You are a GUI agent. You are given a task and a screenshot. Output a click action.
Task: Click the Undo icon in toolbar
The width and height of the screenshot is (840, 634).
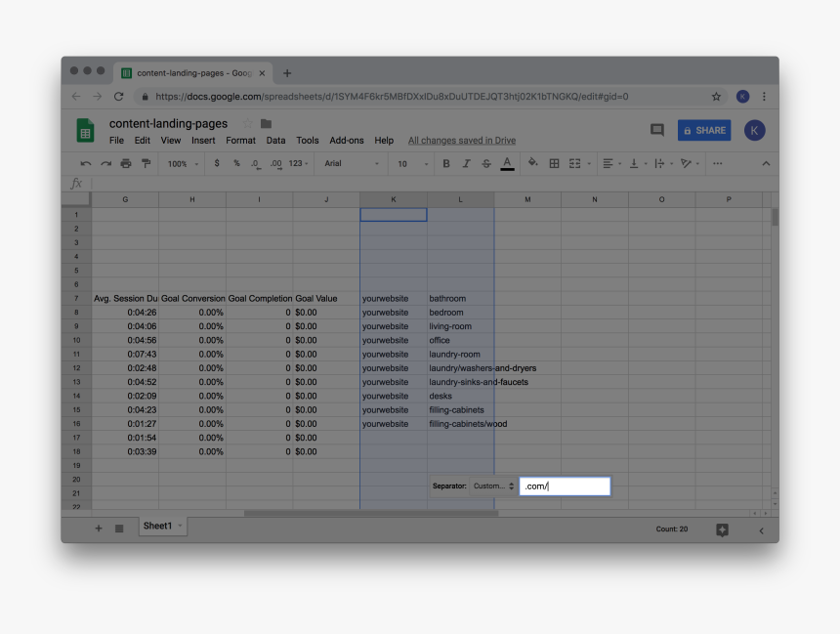[85, 163]
